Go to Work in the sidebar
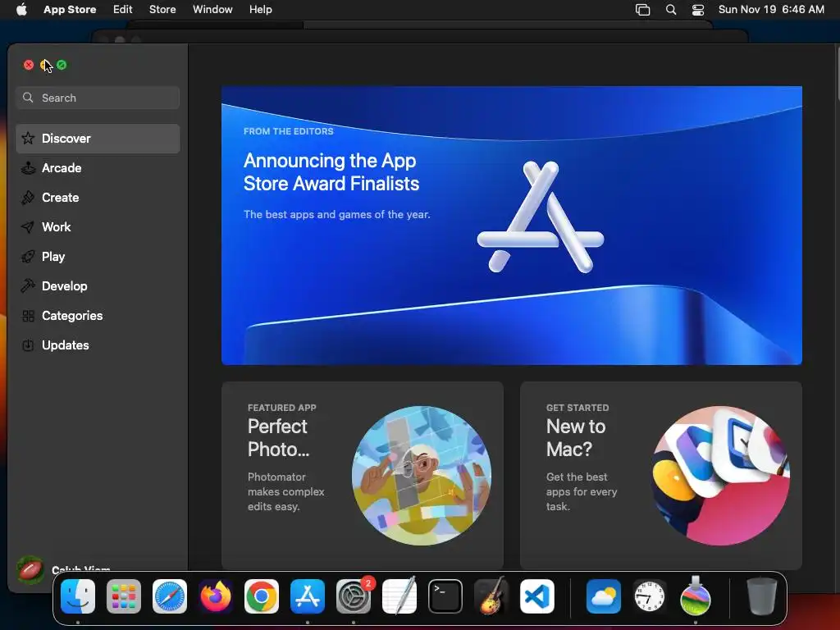Screen dimensions: 840x630 98,226
